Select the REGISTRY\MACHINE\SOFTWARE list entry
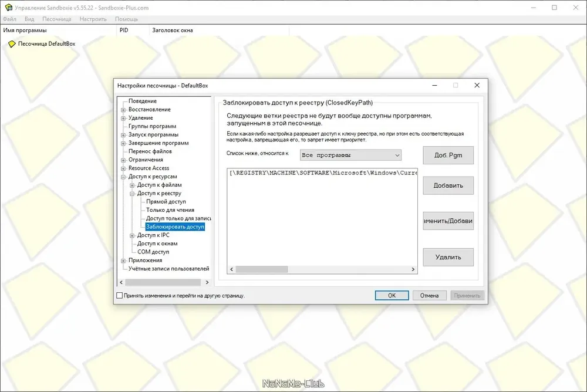 click(322, 173)
